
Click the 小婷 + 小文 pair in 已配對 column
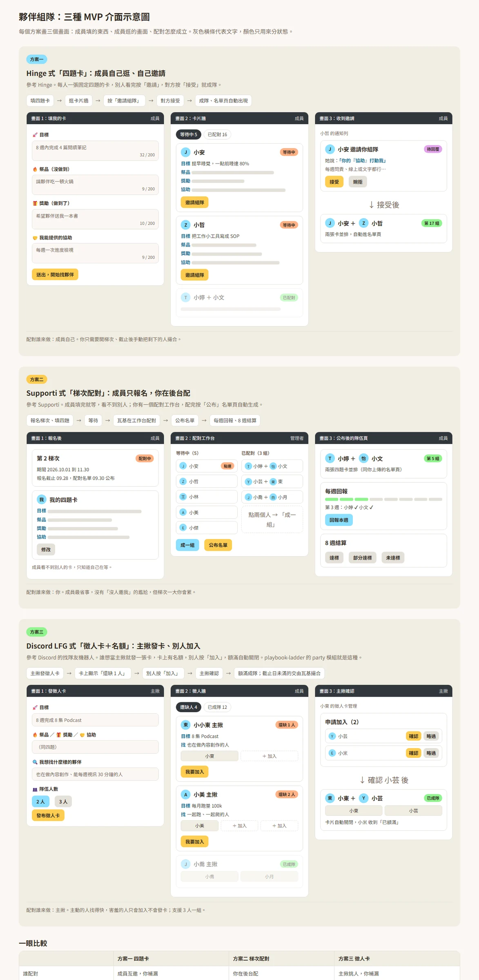pos(272,466)
